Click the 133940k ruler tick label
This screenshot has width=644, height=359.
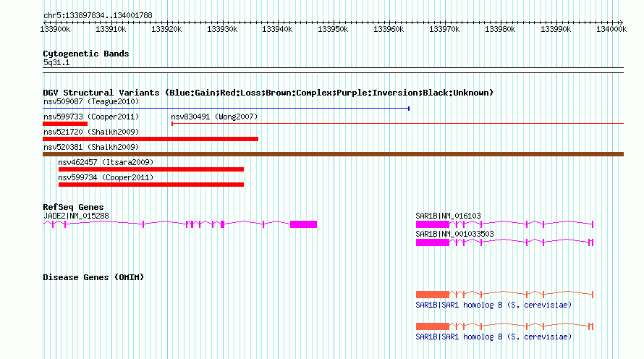coord(277,29)
